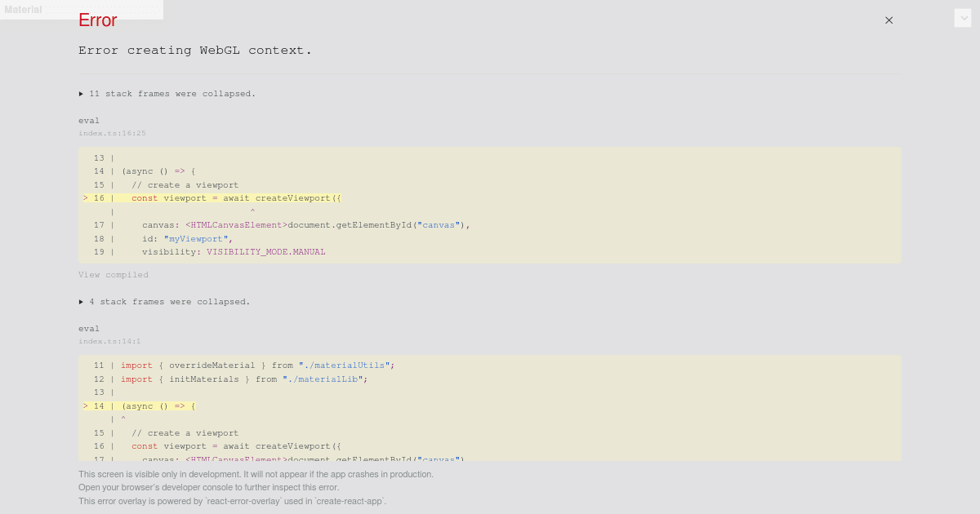Expand the 4 collapsed stack frames
The height and width of the screenshot is (514, 980).
pyautogui.click(x=164, y=301)
